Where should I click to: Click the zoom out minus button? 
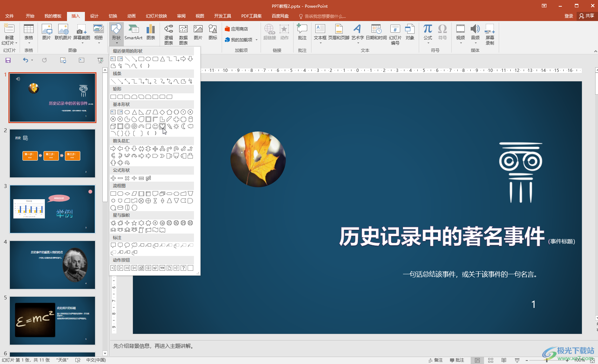pyautogui.click(x=526, y=360)
